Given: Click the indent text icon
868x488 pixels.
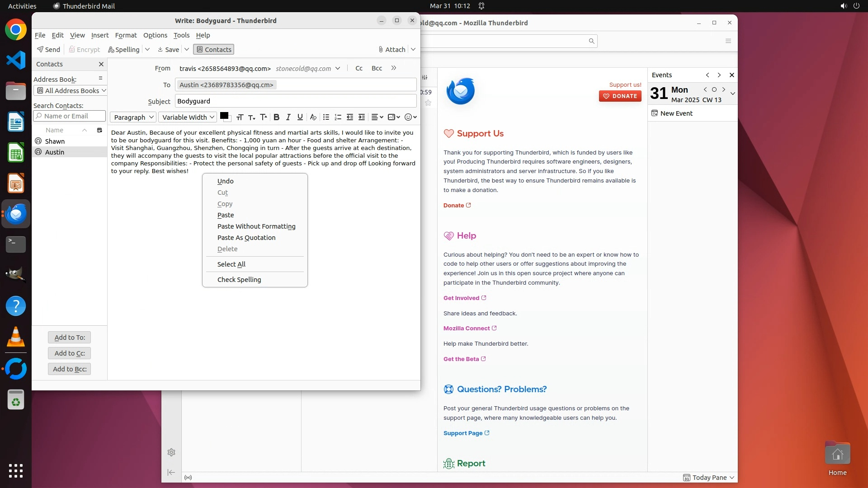Looking at the screenshot, I should pyautogui.click(x=362, y=117).
